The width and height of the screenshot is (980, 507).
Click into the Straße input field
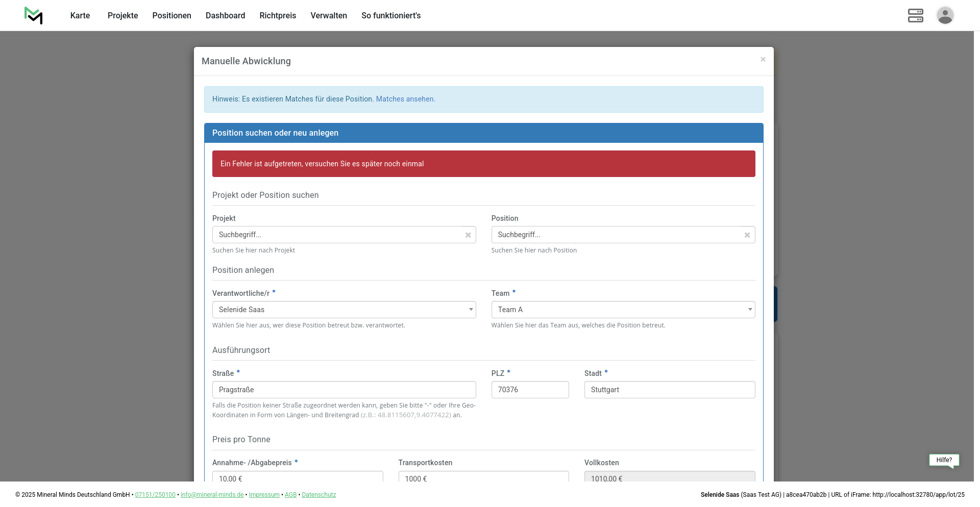[344, 390]
